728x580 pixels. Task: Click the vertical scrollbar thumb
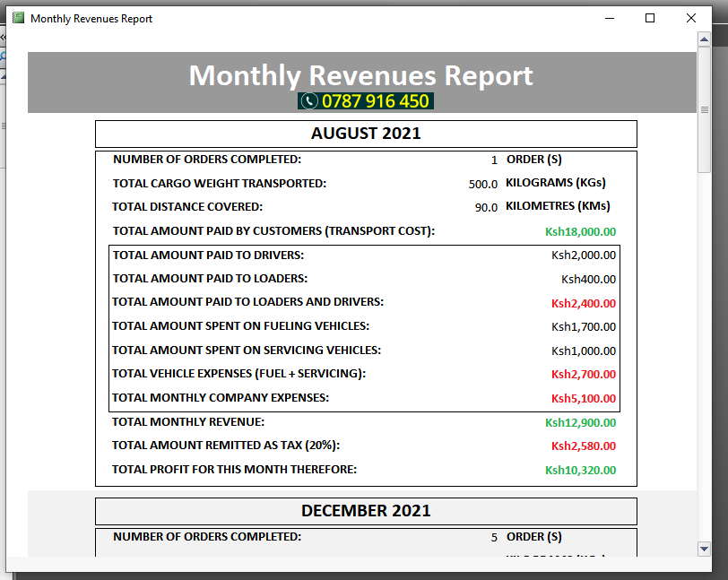point(704,109)
